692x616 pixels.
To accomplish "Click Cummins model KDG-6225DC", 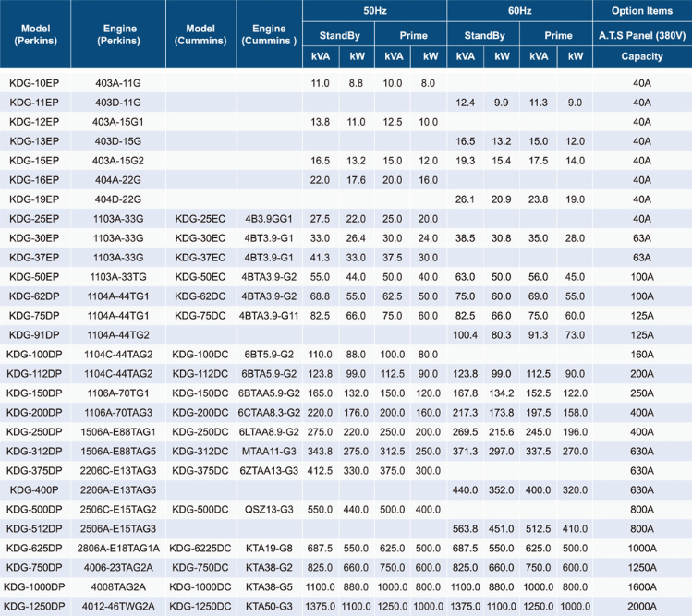I will (x=200, y=549).
